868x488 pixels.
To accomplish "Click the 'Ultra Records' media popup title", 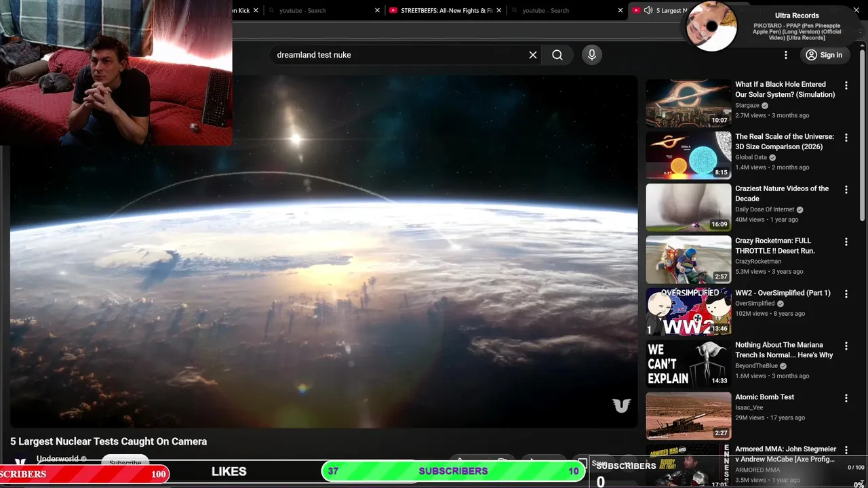I will [x=797, y=15].
